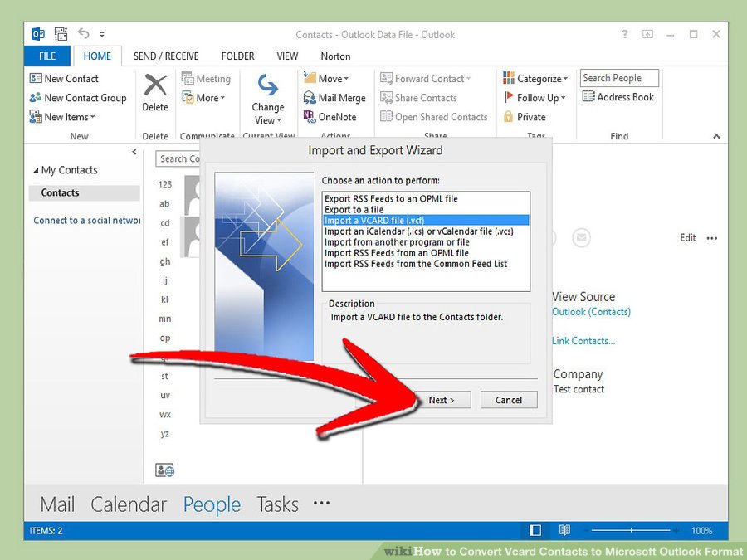Switch to normal view in status bar
This screenshot has width=747, height=560.
[x=535, y=530]
